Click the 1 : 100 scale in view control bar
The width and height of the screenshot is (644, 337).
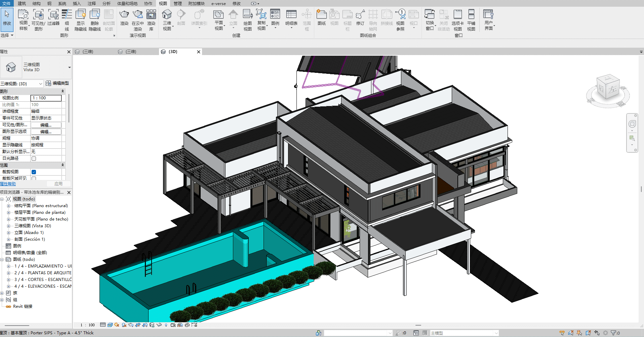87,325
